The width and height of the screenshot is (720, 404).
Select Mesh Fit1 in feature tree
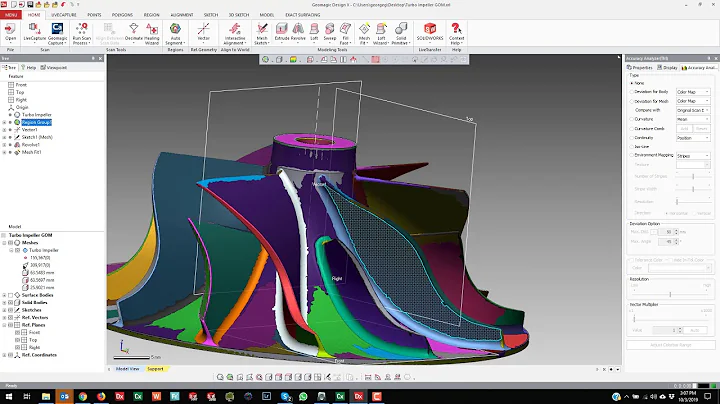point(31,152)
